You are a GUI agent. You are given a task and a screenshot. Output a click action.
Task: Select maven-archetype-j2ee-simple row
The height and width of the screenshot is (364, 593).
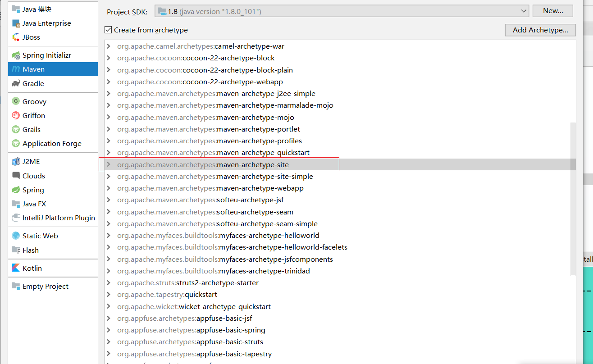[x=340, y=93]
